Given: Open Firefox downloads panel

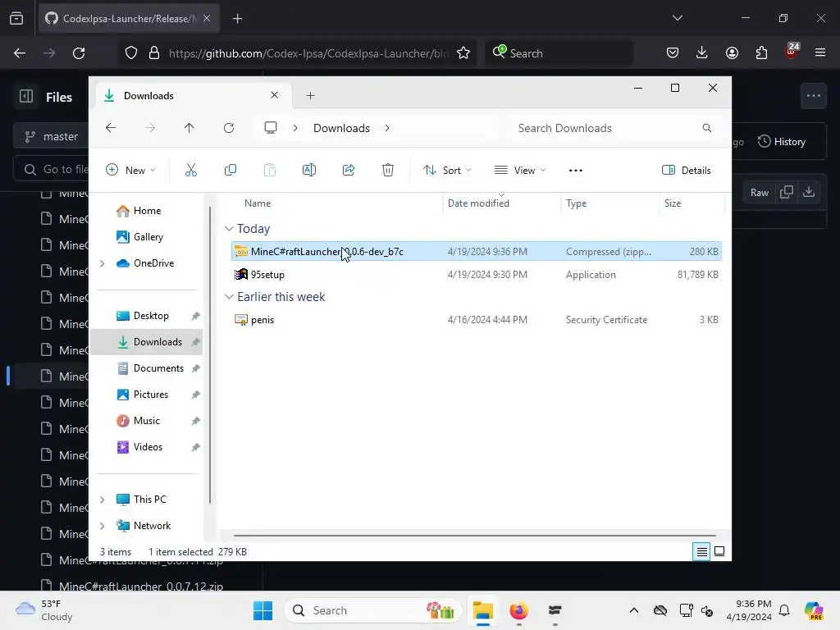Looking at the screenshot, I should coord(702,52).
